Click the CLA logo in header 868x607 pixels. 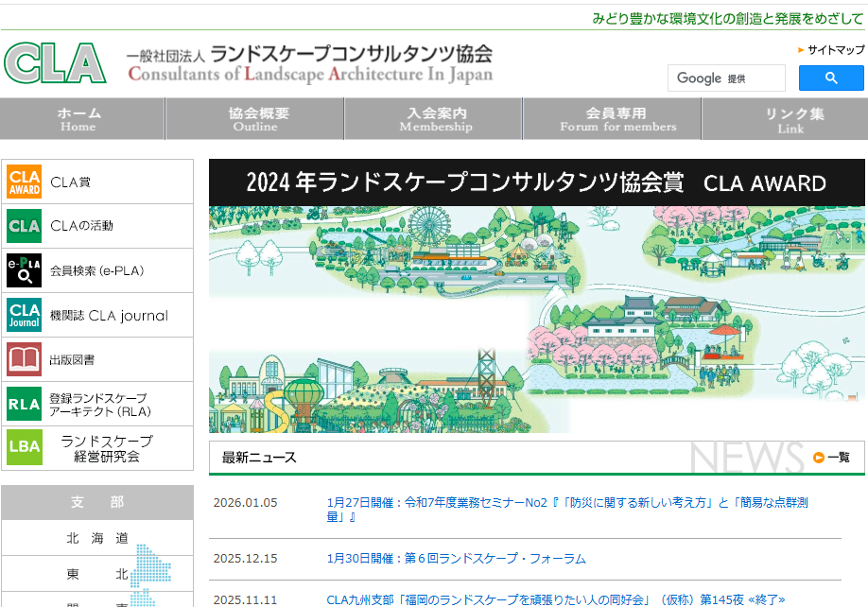point(55,63)
